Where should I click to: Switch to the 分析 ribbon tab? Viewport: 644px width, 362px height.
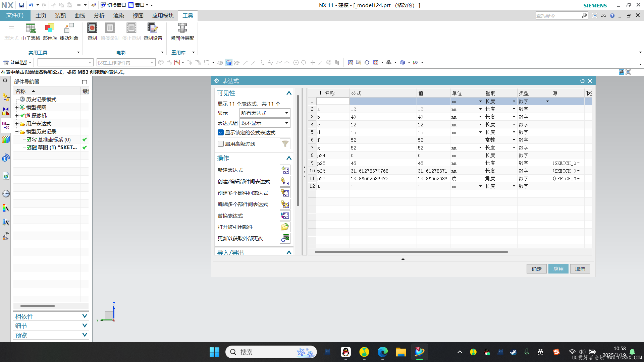coord(99,15)
